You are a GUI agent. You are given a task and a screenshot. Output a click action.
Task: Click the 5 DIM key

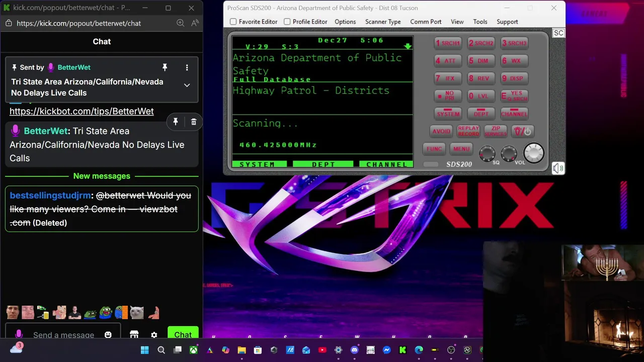481,61
